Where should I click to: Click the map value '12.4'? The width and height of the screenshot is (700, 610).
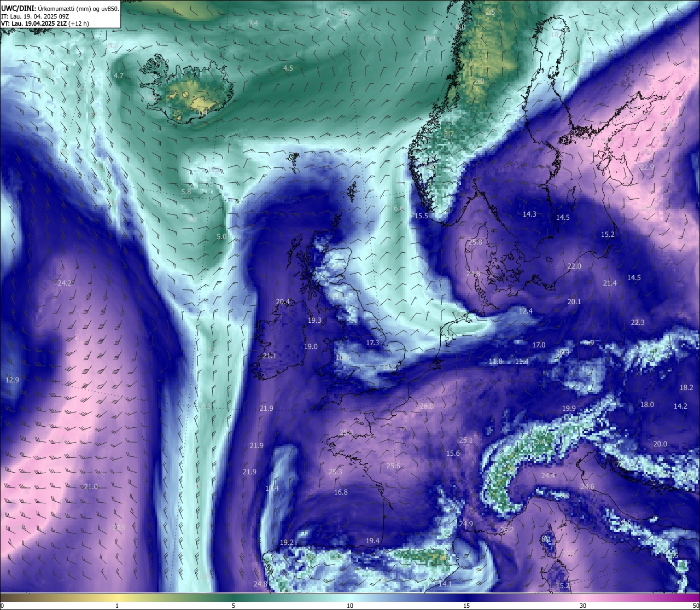pos(526,311)
